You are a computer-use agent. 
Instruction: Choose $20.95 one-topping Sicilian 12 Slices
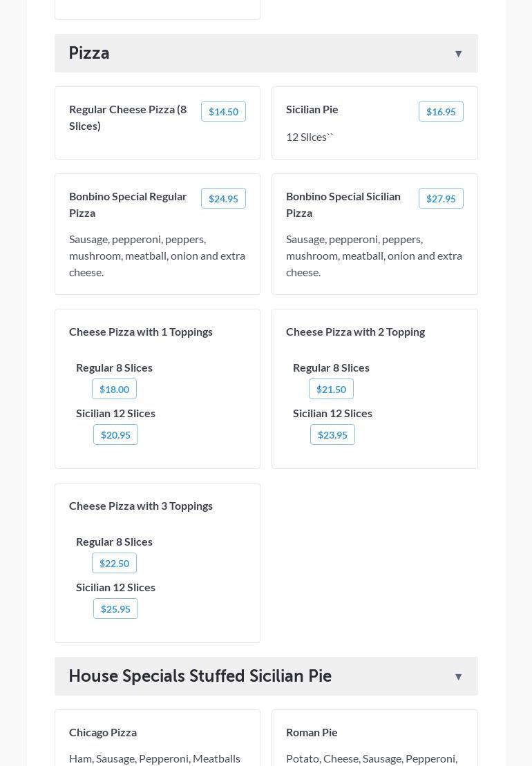tap(115, 434)
